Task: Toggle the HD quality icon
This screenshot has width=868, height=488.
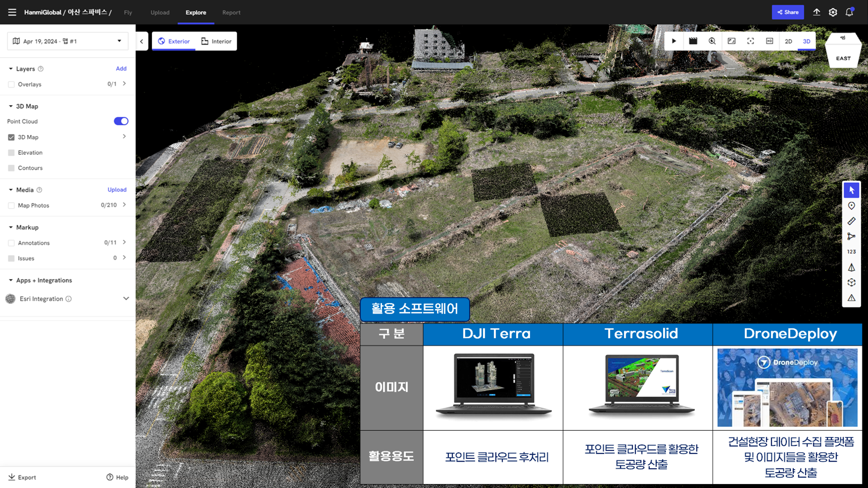Action: (x=769, y=41)
